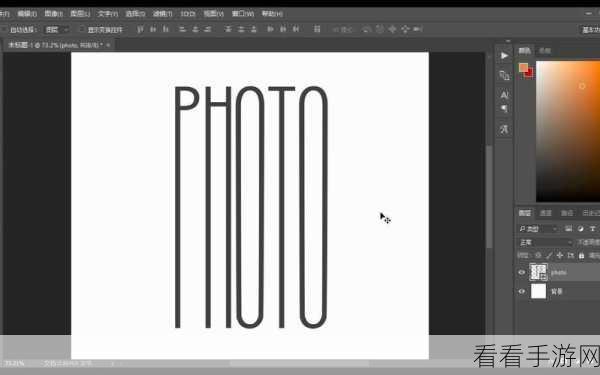The height and width of the screenshot is (375, 600).
Task: Toggle 显示变换控件 (Show Transform Controls) checkbox
Action: pyautogui.click(x=82, y=29)
